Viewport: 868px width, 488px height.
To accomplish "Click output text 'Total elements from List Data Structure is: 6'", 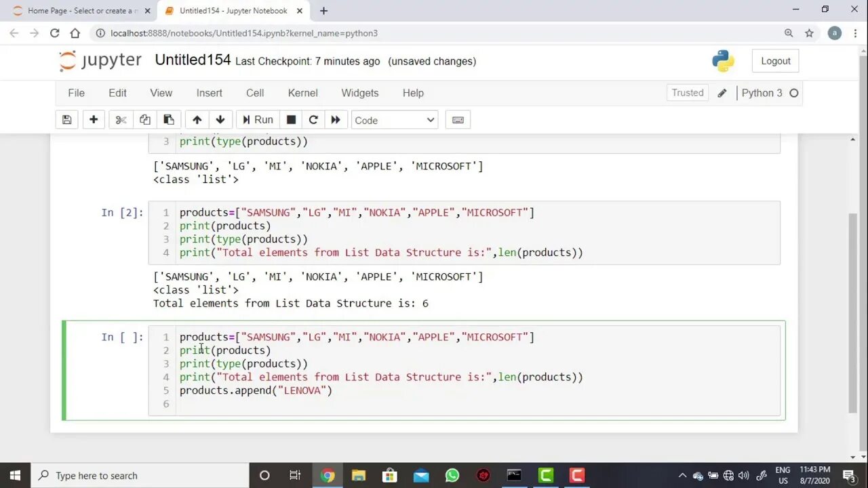I will (x=290, y=303).
